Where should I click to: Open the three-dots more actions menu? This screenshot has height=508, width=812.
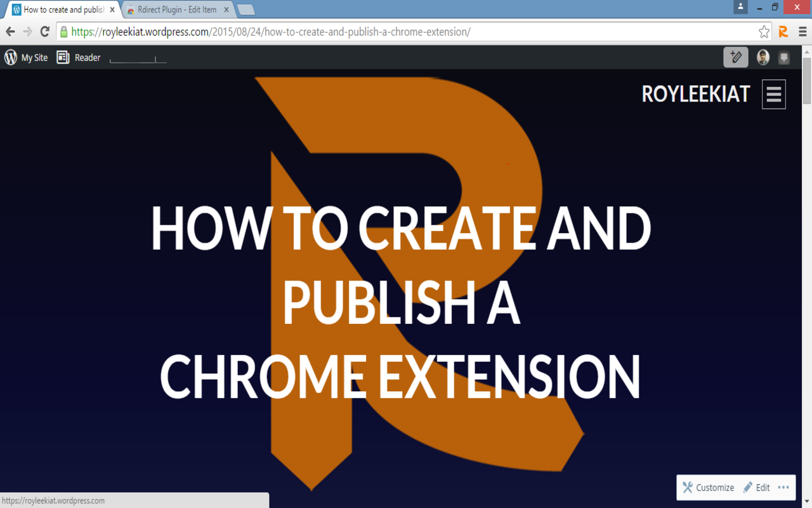(x=783, y=488)
